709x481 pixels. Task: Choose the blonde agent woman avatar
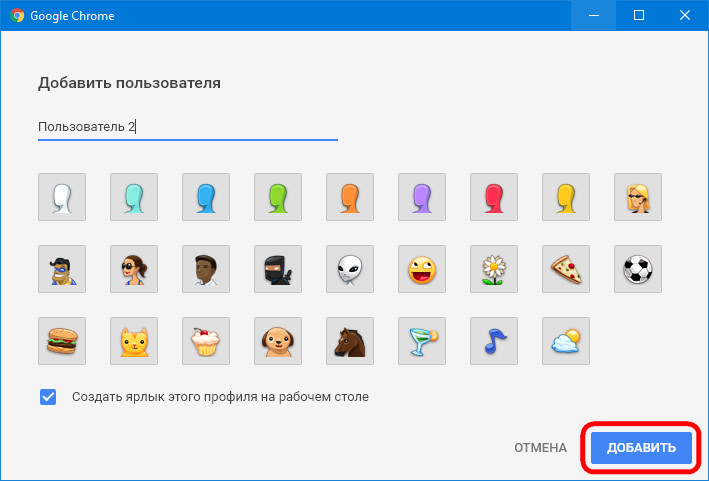[638, 197]
